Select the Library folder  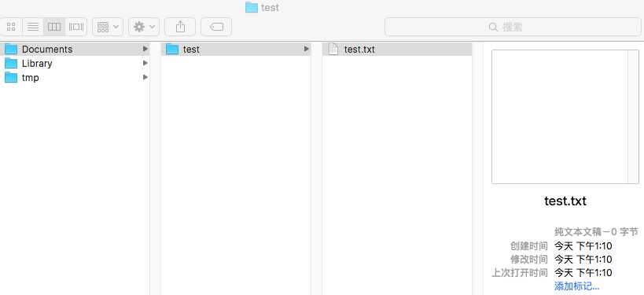click(x=75, y=63)
